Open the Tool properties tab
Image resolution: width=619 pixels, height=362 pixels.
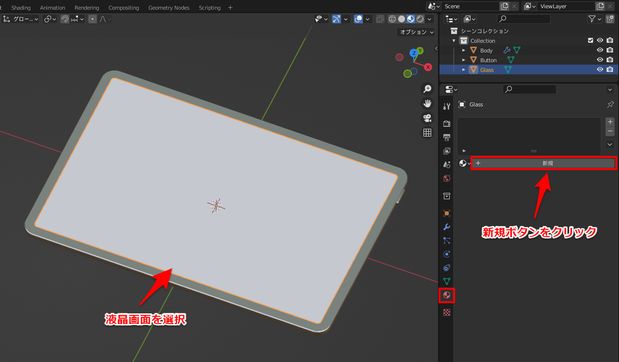[x=446, y=106]
